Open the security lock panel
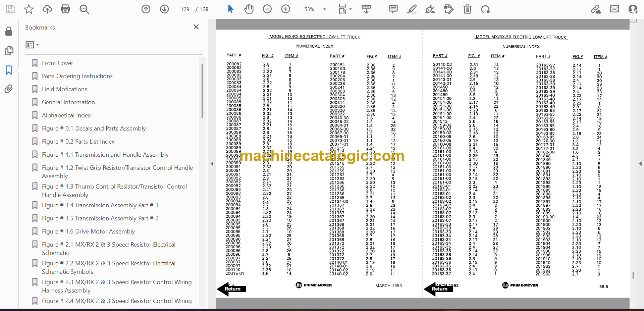Image resolution: width=644 pixels, height=311 pixels. pos(9,32)
